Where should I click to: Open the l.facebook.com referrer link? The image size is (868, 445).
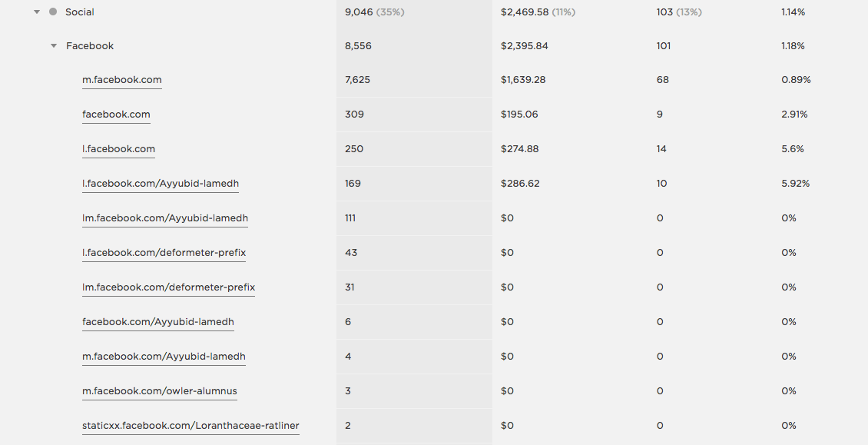[x=118, y=149]
